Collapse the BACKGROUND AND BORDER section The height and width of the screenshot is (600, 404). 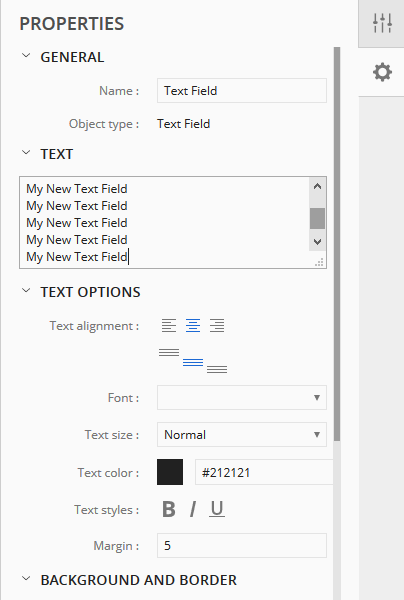coord(26,579)
